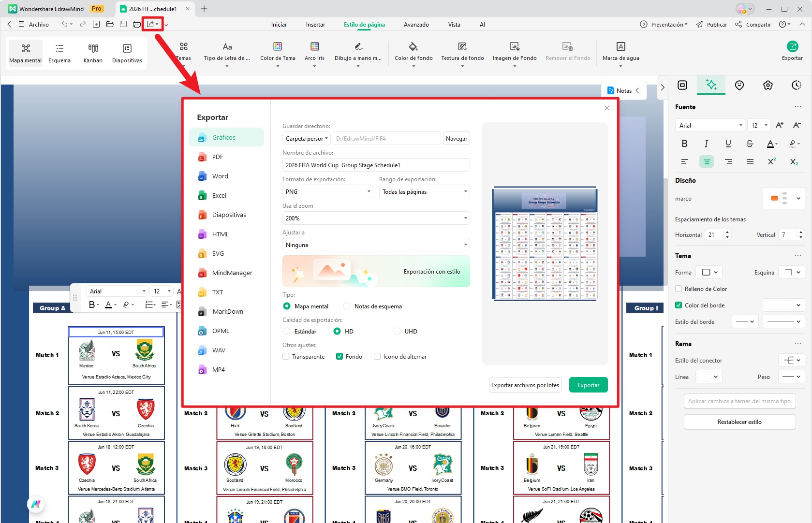Open the border color swatch dropdown

pyautogui.click(x=783, y=305)
